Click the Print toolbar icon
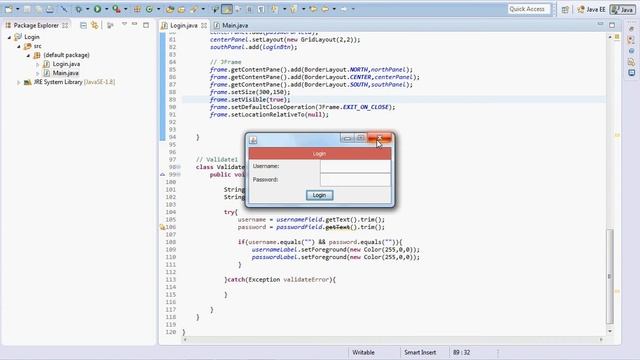The image size is (640, 360). (x=50, y=9)
